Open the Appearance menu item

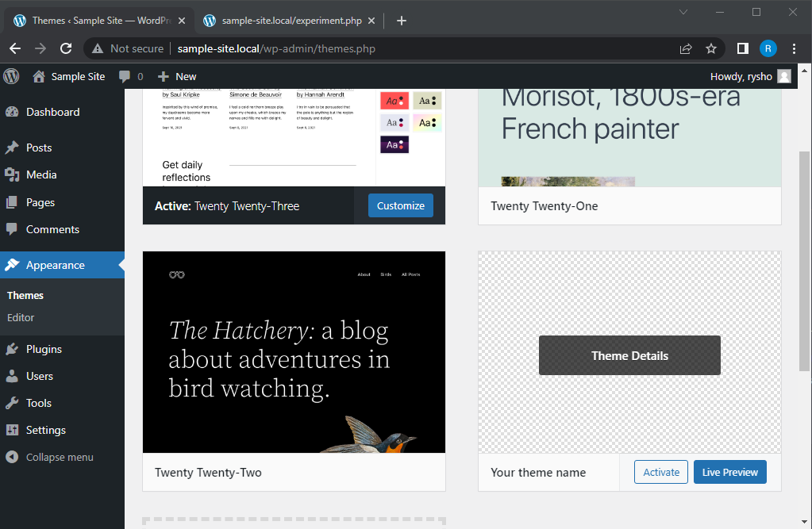(x=62, y=265)
